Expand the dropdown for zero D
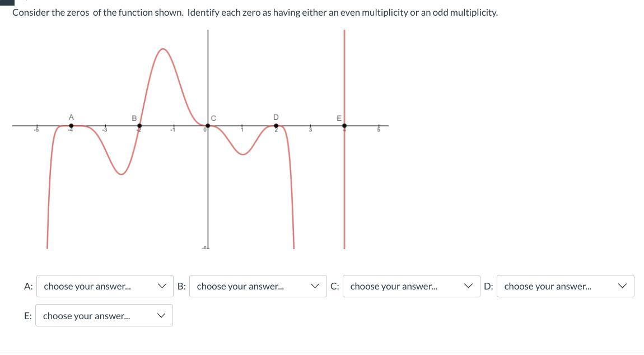Image resolution: width=644 pixels, height=355 pixels. [565, 286]
